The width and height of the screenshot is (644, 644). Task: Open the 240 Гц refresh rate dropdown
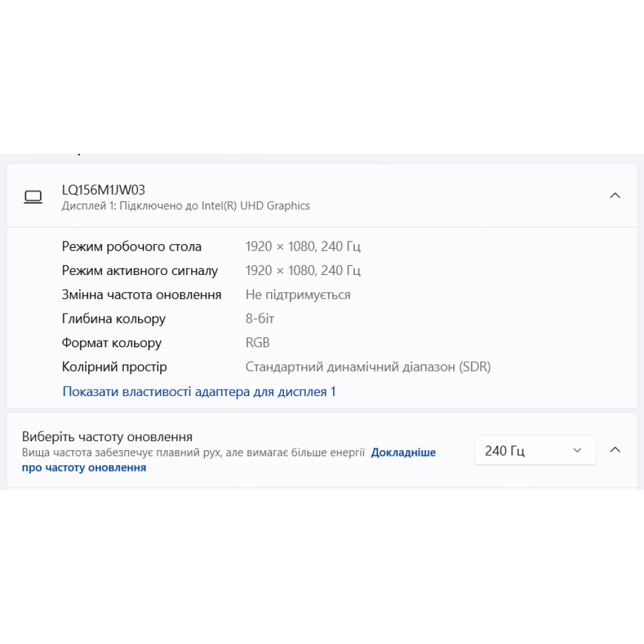tap(535, 451)
